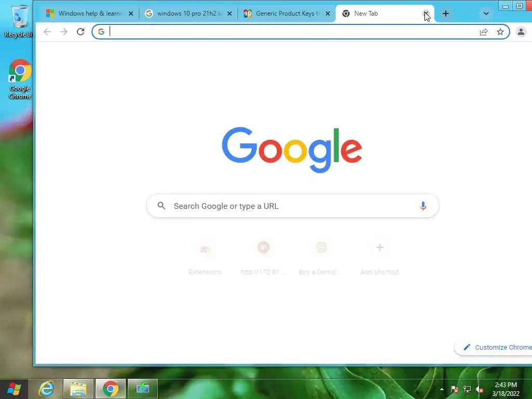Open the green arrow installer taskbar app
The height and width of the screenshot is (399, 532).
143,389
